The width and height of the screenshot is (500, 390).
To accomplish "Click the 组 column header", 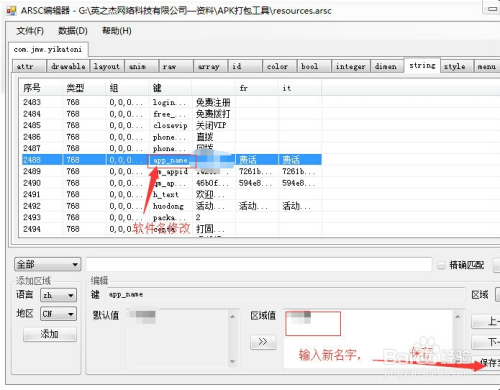I will click(127, 88).
